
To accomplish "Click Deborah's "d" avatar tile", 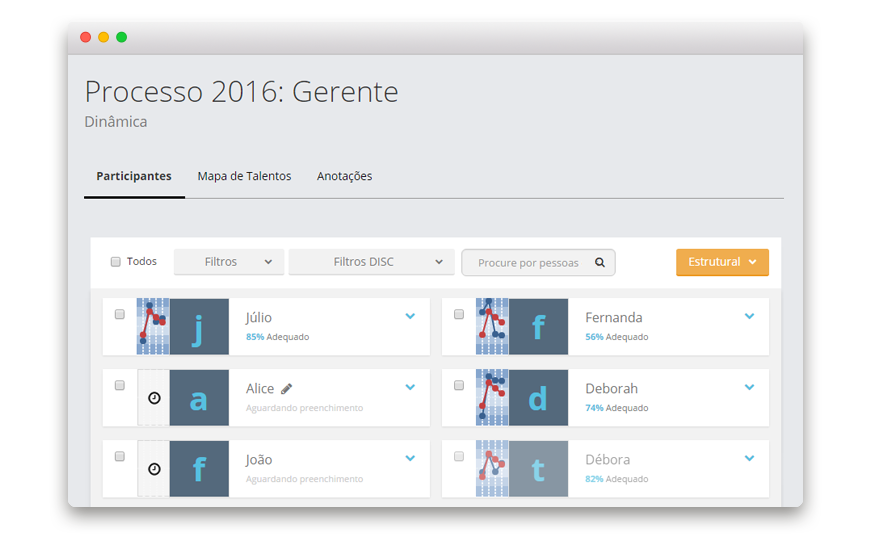I will pyautogui.click(x=538, y=397).
